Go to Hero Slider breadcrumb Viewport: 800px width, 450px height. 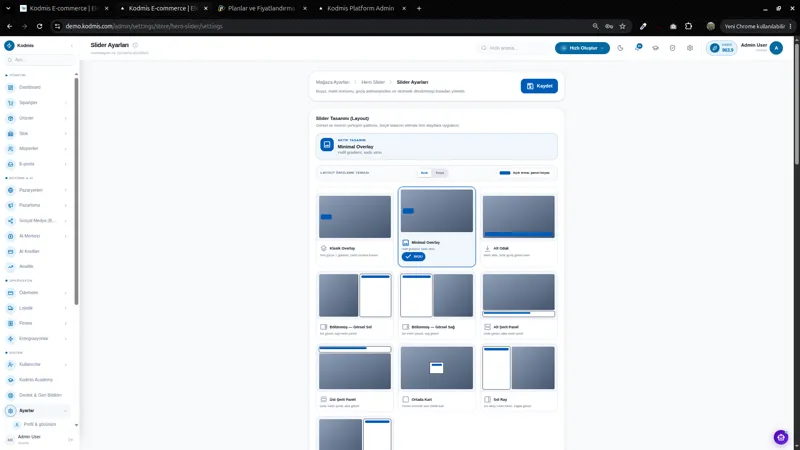click(x=373, y=82)
